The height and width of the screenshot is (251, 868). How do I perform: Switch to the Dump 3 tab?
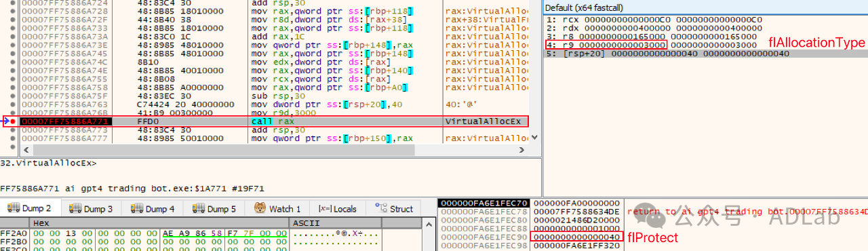coord(92,209)
